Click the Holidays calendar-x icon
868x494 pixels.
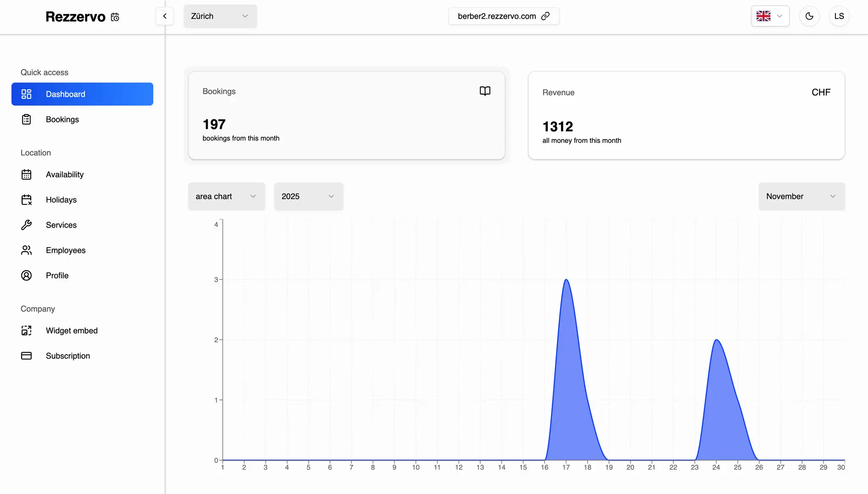point(26,200)
